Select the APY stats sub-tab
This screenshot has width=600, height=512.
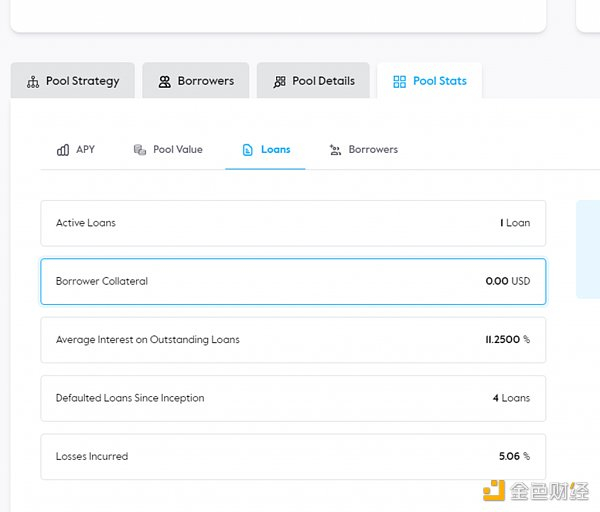(85, 150)
